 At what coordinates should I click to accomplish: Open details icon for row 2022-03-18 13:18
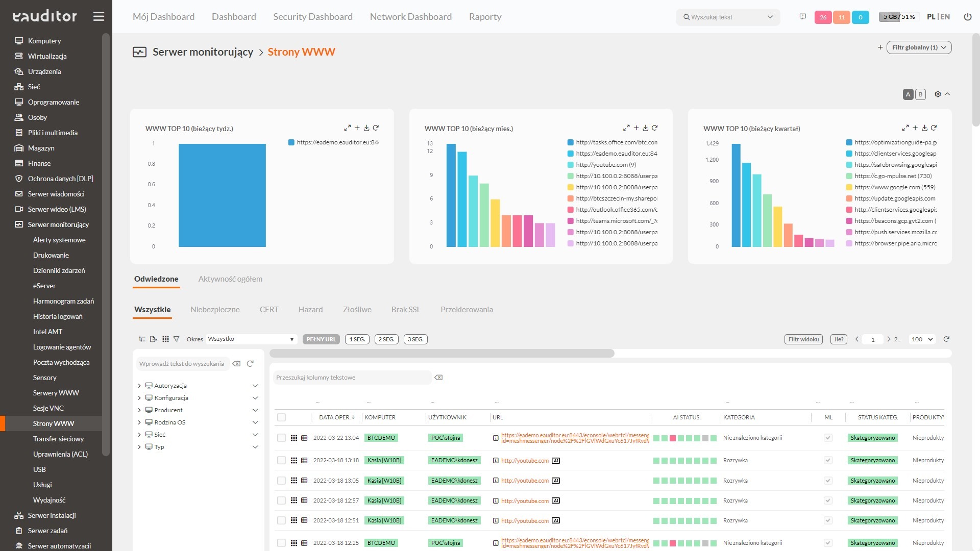[304, 460]
